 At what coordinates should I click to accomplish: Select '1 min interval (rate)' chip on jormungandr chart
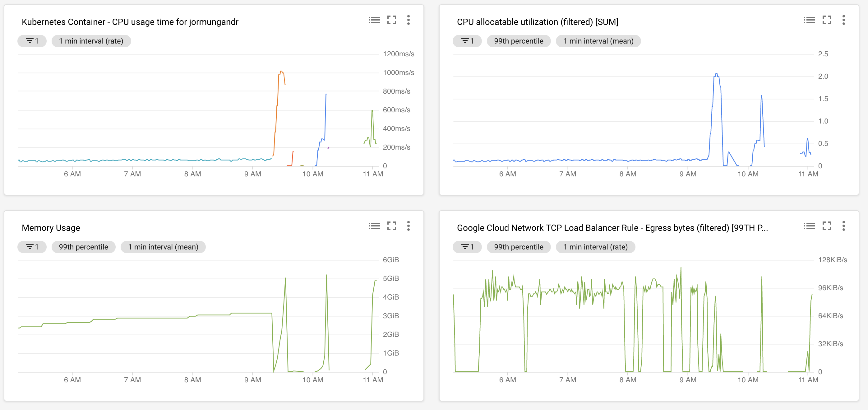[91, 41]
